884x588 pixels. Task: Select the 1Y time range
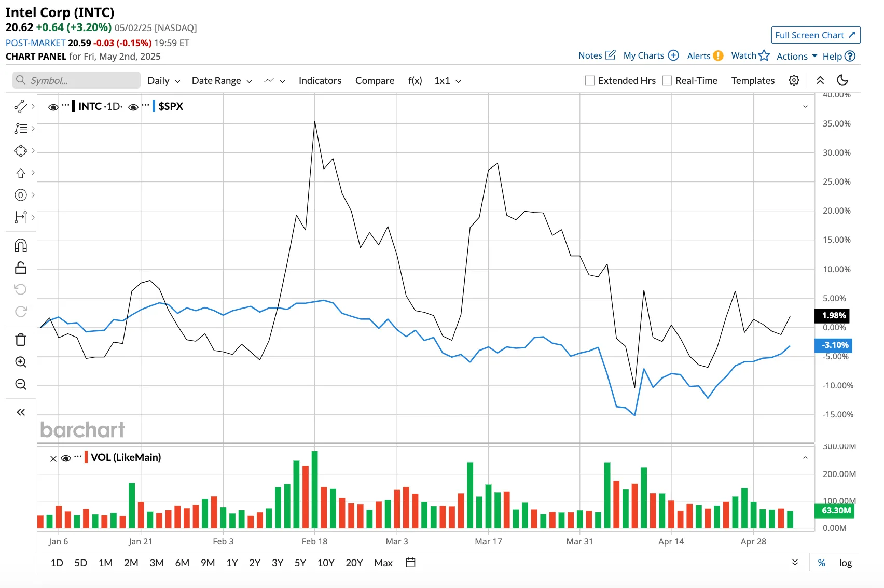[232, 563]
